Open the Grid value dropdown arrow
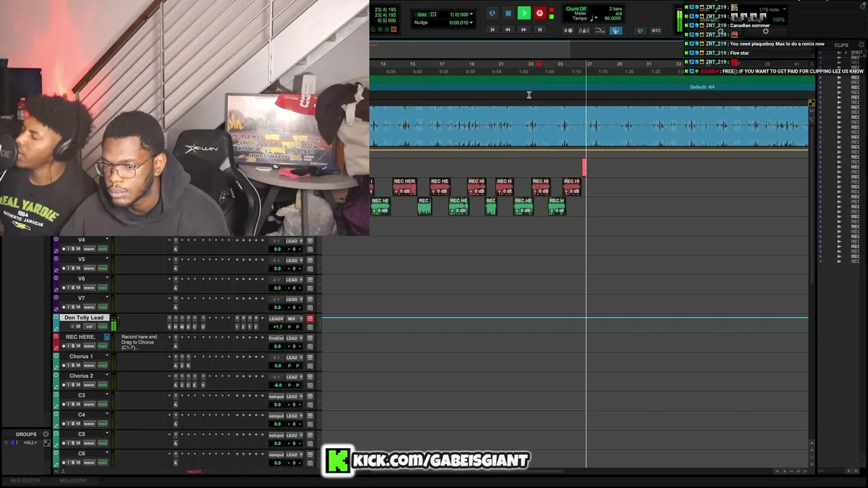Image resolution: width=868 pixels, height=488 pixels. tap(471, 14)
